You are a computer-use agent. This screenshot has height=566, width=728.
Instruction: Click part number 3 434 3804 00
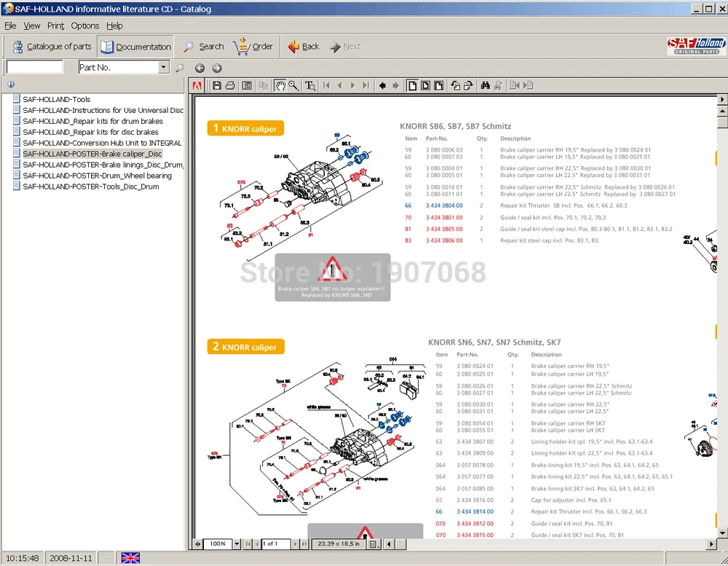pos(444,205)
